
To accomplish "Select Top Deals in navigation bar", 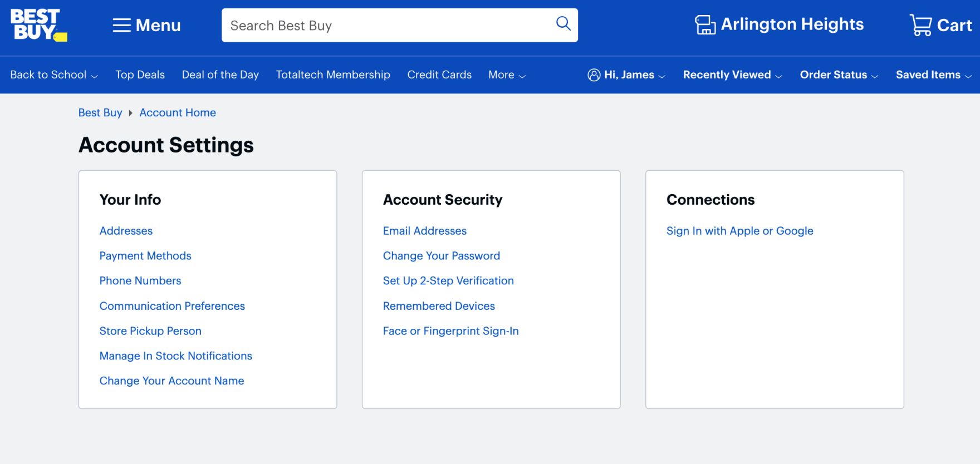I will [140, 75].
